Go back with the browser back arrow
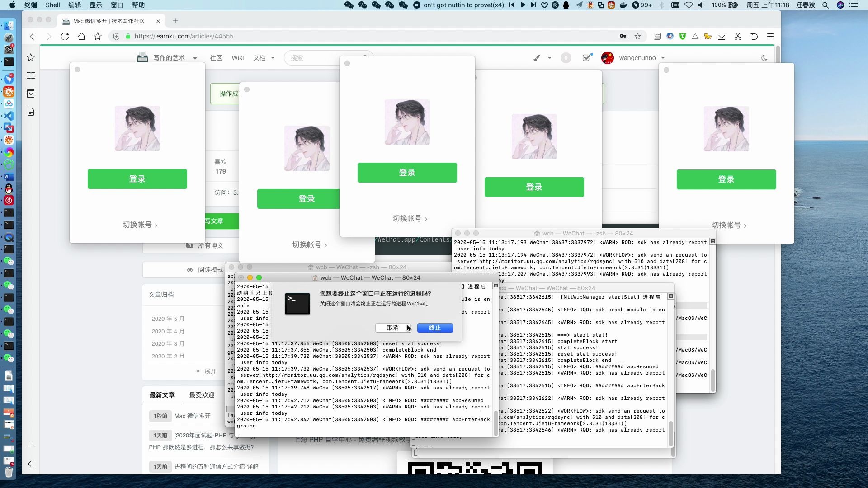 tap(32, 36)
